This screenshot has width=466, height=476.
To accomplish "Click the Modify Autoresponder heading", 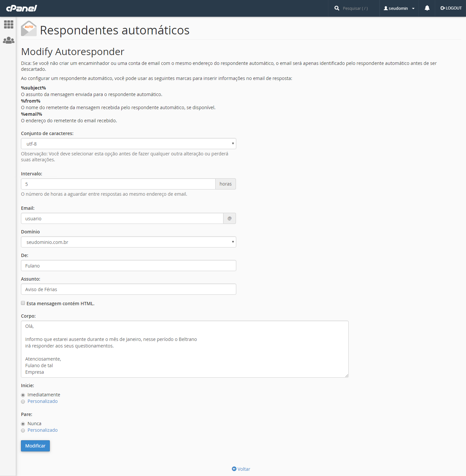I will (x=73, y=52).
